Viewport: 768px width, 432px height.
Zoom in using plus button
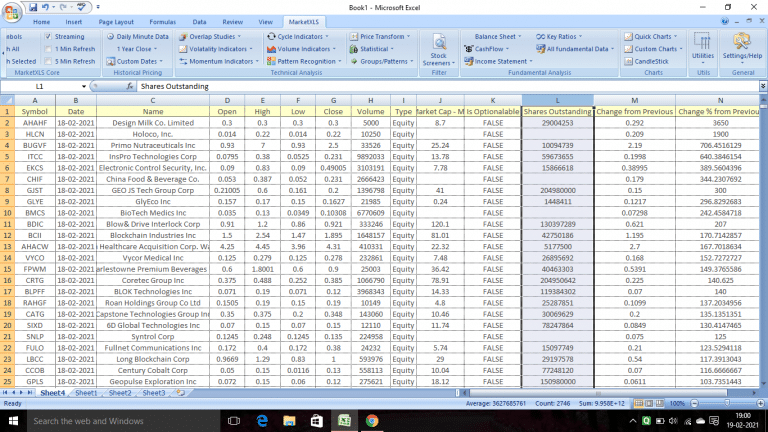point(760,404)
